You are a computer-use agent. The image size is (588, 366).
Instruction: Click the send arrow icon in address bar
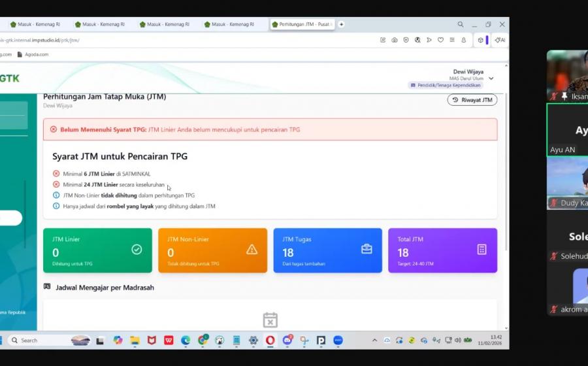(x=429, y=40)
